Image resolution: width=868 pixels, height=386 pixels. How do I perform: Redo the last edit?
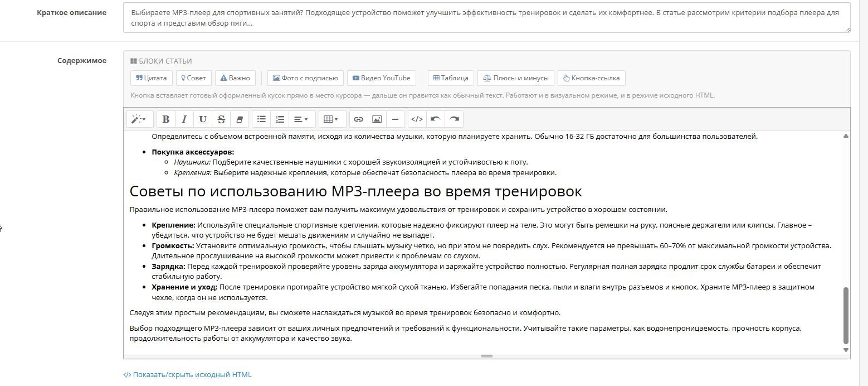(x=454, y=119)
